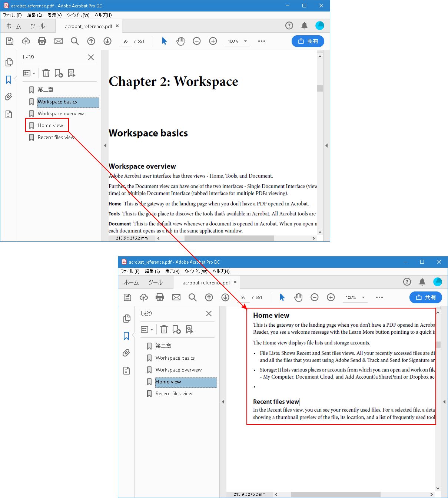Screen dimensions: 448x498
Task: Zoom in with plus icon in lower window
Action: click(331, 297)
